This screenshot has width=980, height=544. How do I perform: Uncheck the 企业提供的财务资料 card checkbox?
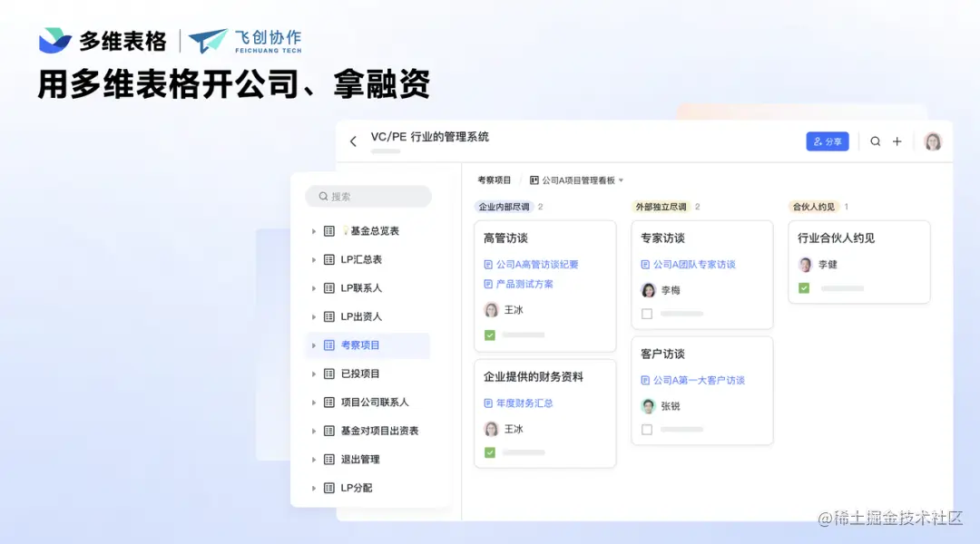[490, 452]
